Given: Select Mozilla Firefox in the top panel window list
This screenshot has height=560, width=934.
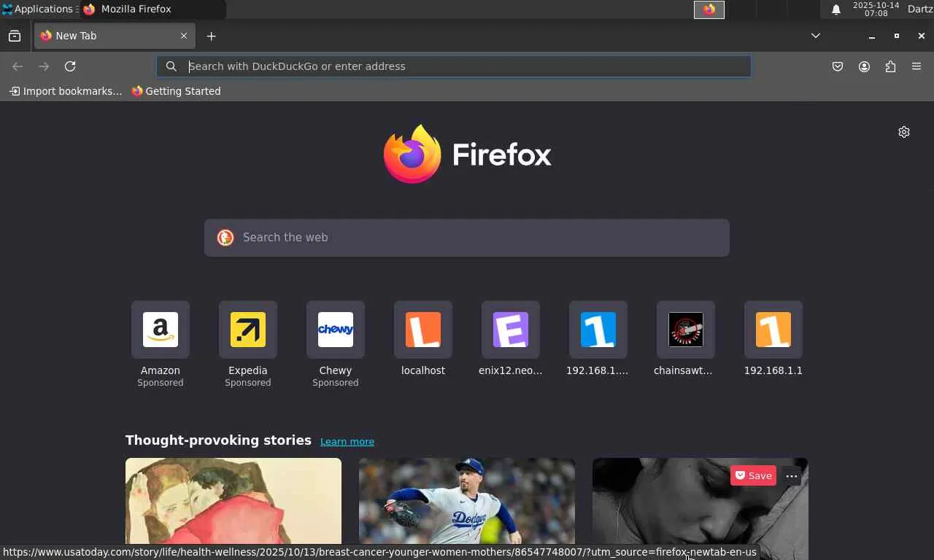Looking at the screenshot, I should 153,9.
